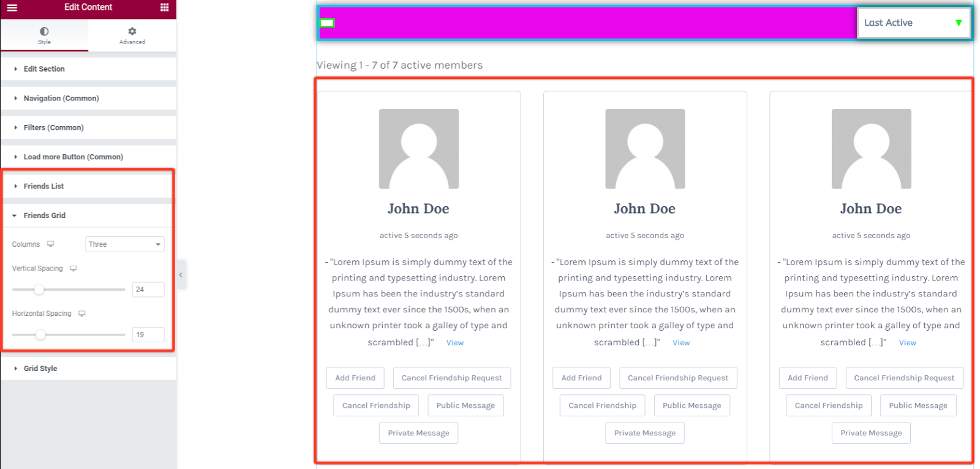This screenshot has height=469, width=980.
Task: Expand Load more Button (Common) section
Action: (x=88, y=157)
